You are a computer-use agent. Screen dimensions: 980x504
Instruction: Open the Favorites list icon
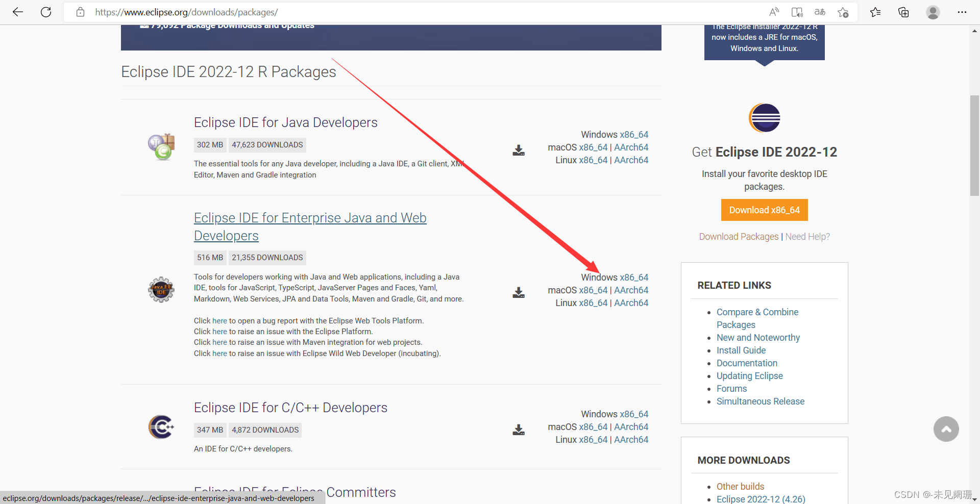tap(875, 12)
